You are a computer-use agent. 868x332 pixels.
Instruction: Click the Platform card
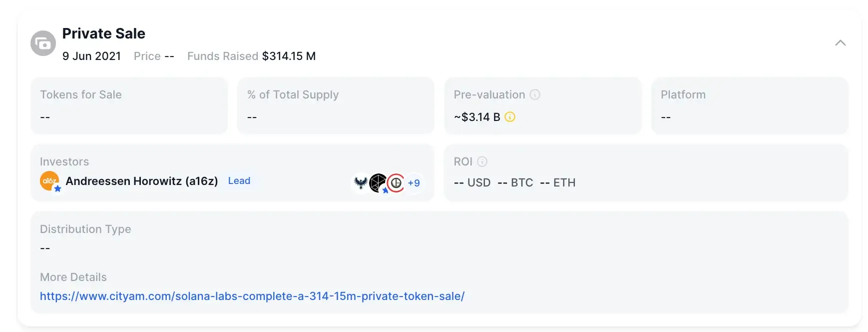tap(750, 105)
